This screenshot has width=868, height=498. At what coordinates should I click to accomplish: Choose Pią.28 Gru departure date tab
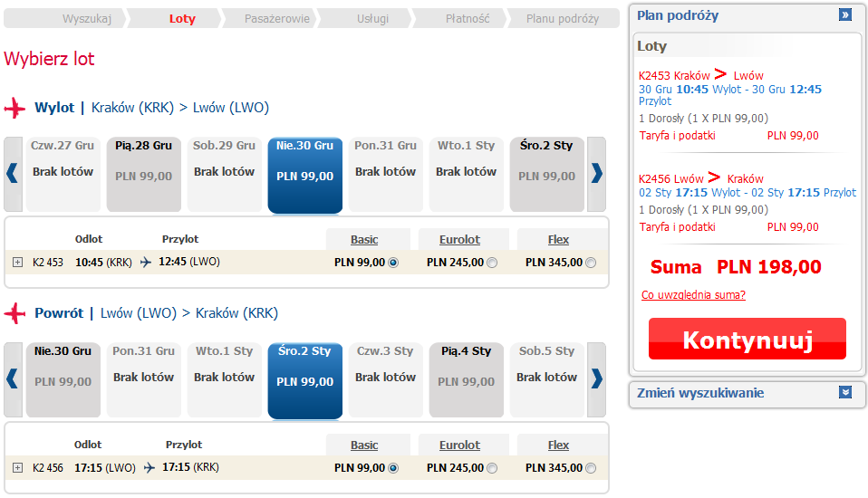coord(143,174)
